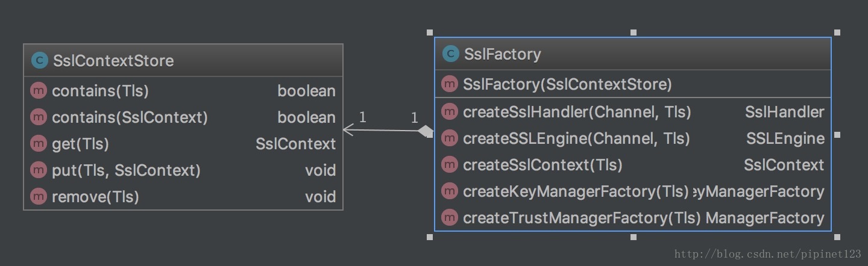Click the blog.csdn.net/pipinet123 watermark link
Screen dimensions: 868x266
[x=768, y=255]
